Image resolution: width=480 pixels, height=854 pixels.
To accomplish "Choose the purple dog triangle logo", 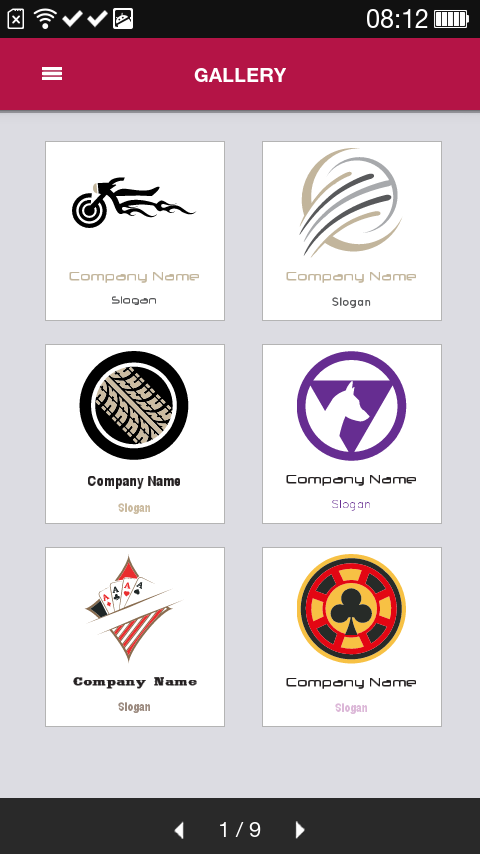I will [x=351, y=434].
